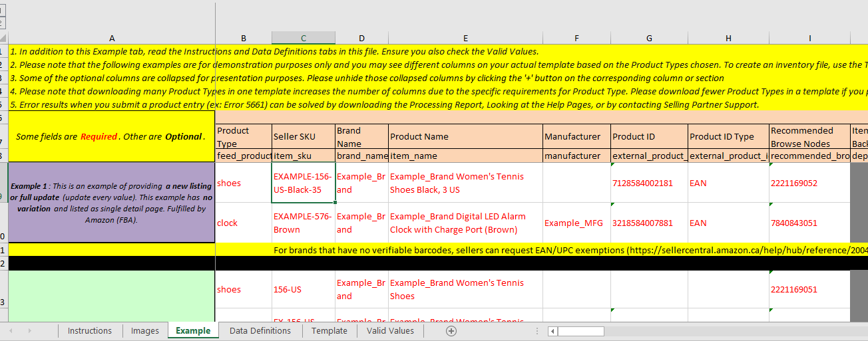
Task: Click the 'Product ID Type' header cell
Action: pyautogui.click(x=728, y=136)
